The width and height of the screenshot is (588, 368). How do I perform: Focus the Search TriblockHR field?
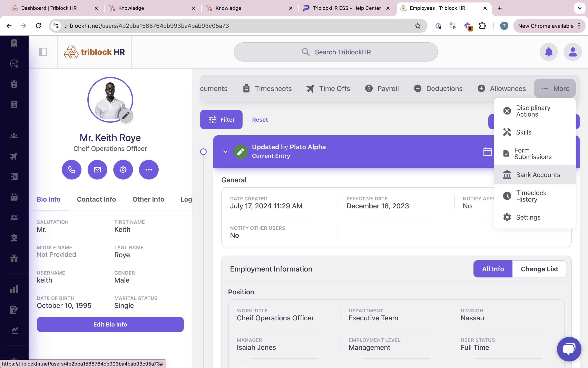336,52
